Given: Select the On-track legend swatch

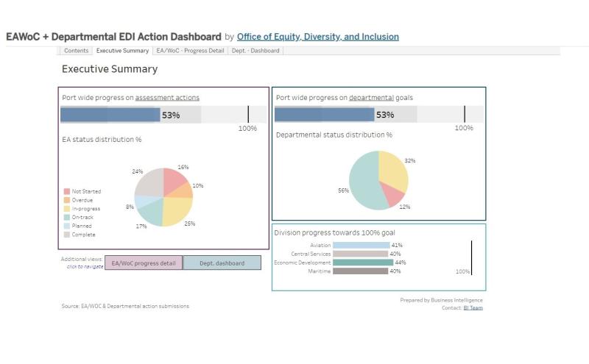Looking at the screenshot, I should (x=67, y=217).
